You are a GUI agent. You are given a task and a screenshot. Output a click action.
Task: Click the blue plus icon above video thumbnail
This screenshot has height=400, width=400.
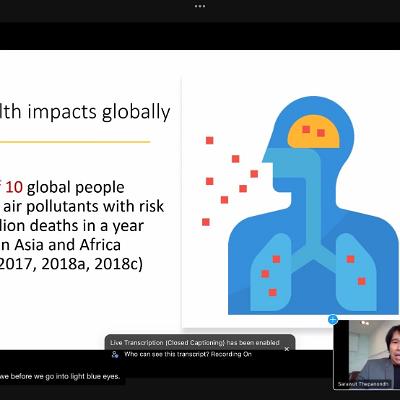click(x=333, y=320)
